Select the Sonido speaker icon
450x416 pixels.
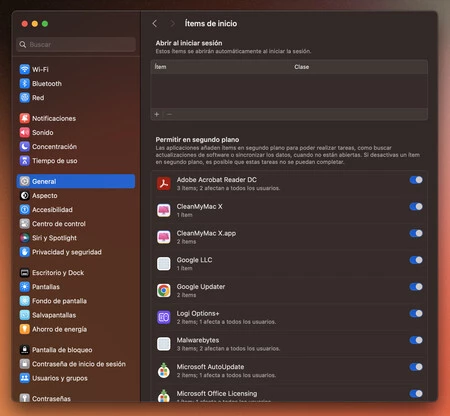tap(24, 132)
